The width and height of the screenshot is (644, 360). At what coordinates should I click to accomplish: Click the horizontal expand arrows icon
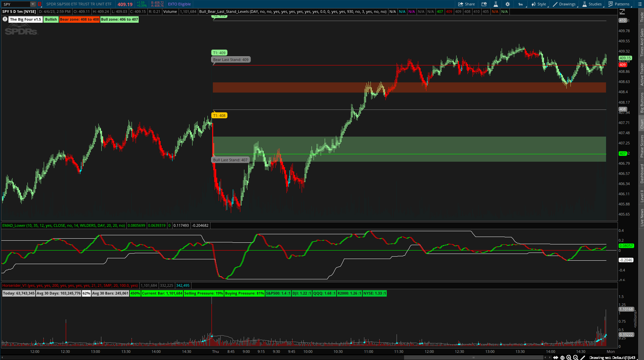pos(556,357)
